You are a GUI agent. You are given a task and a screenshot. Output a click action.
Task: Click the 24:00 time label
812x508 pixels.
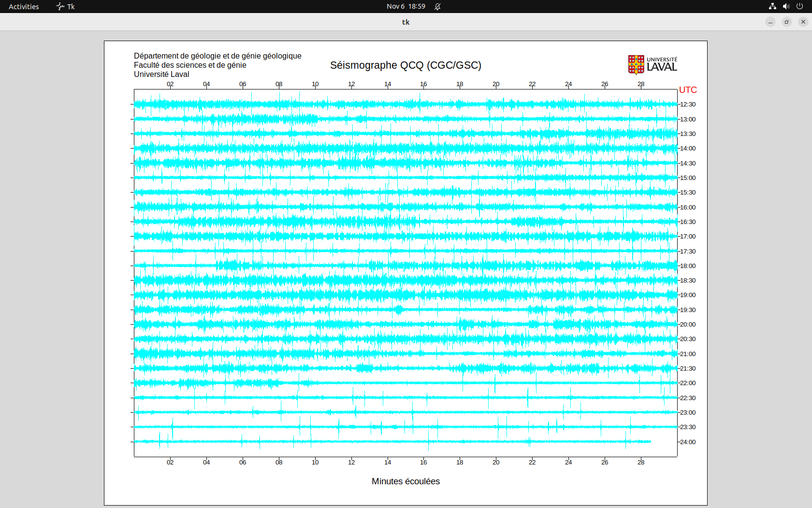pyautogui.click(x=688, y=442)
